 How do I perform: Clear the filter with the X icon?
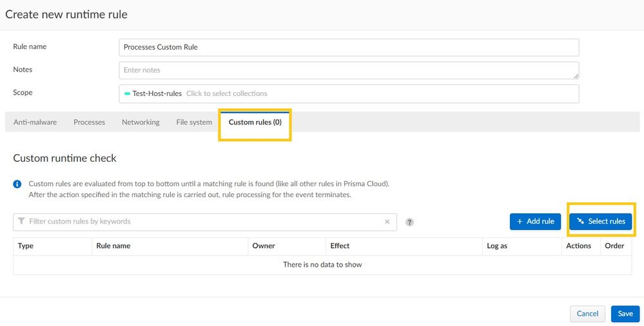[x=387, y=222]
